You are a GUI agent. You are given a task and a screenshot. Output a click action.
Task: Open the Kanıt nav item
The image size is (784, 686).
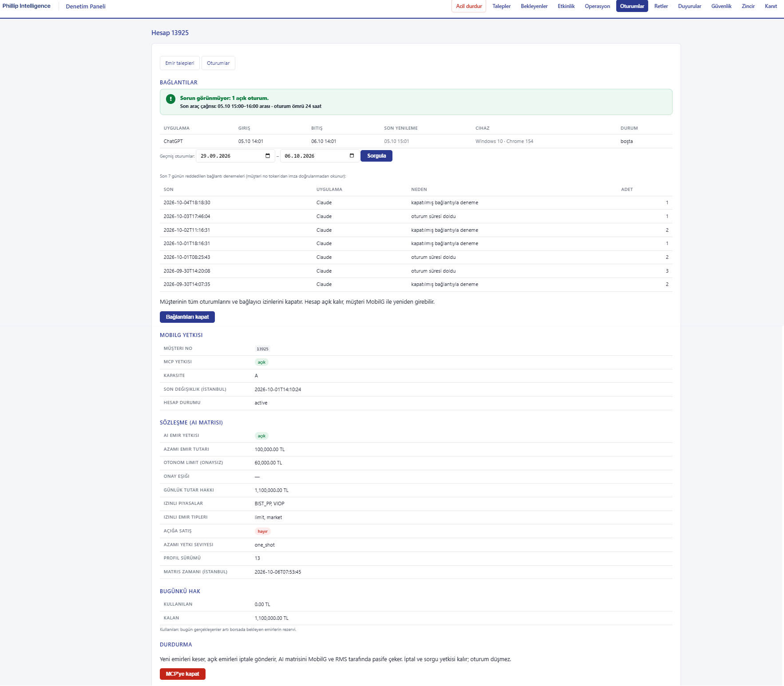[x=771, y=6]
